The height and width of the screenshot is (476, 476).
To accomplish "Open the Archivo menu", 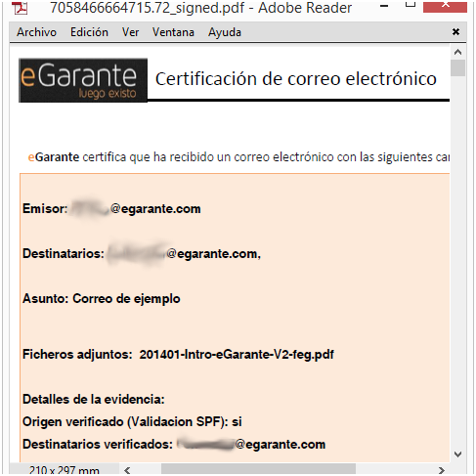I will (x=36, y=32).
